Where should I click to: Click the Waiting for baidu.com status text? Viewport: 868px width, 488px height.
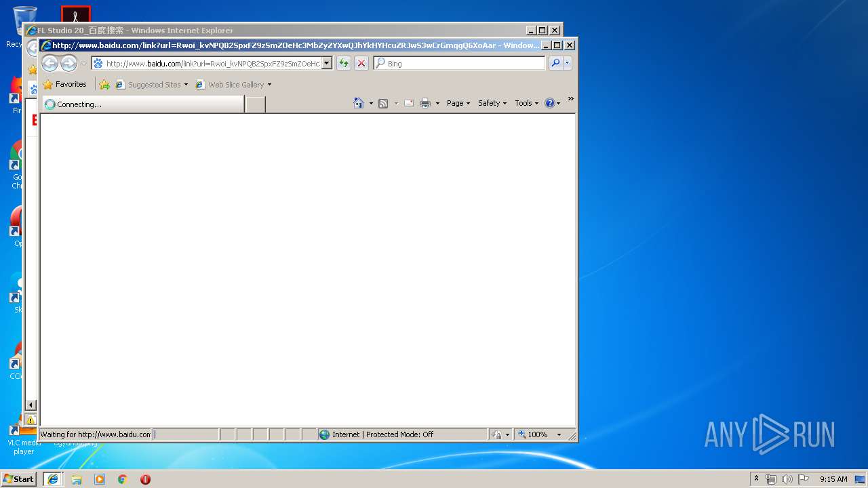[x=95, y=434]
